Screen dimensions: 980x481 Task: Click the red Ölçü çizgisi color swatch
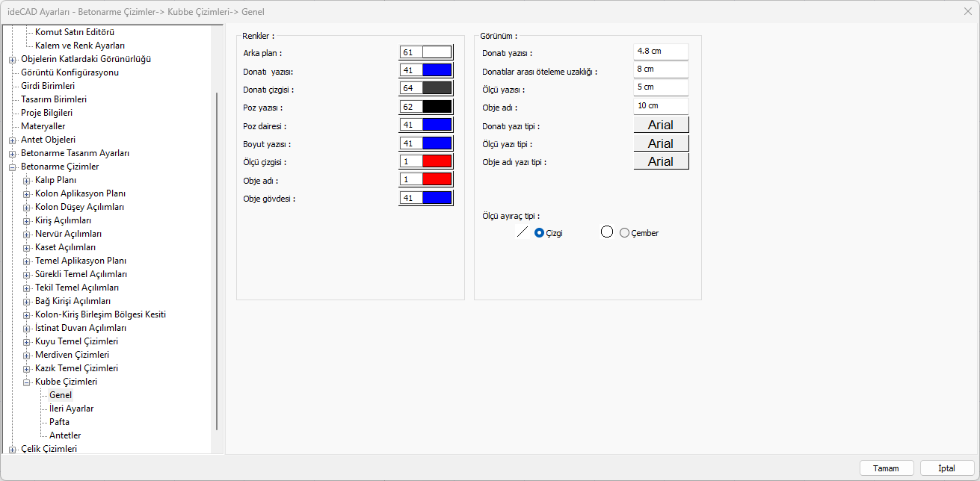tap(437, 161)
